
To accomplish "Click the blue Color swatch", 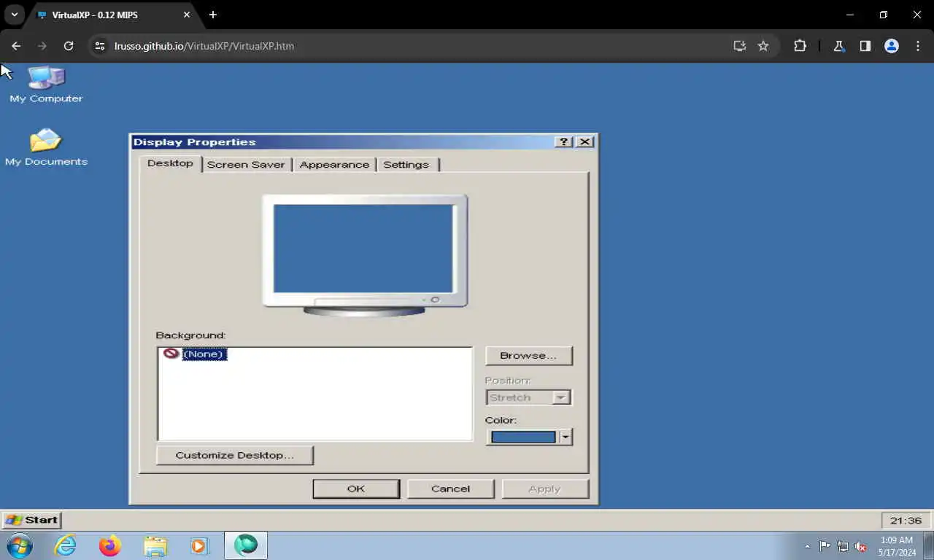I will click(x=523, y=437).
